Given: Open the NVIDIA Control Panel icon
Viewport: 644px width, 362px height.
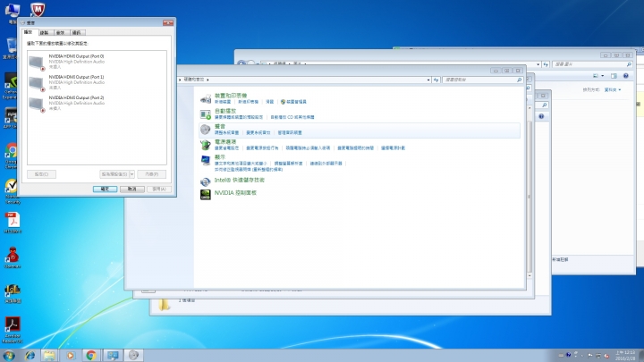Looking at the screenshot, I should [x=206, y=194].
